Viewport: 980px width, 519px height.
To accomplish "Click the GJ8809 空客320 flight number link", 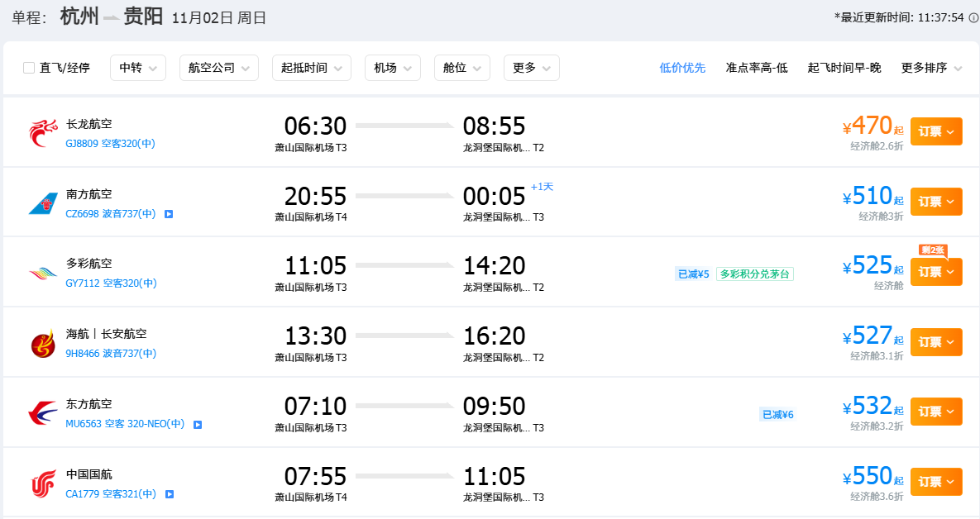I will point(110,143).
